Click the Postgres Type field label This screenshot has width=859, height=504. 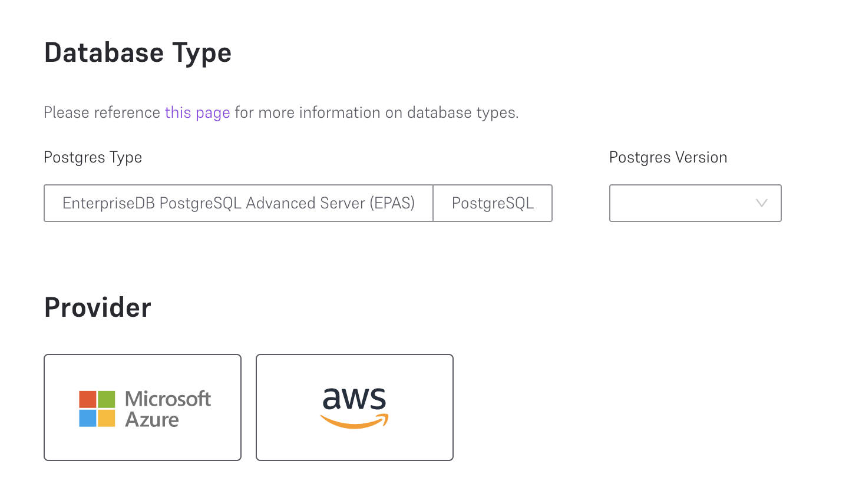(x=93, y=157)
